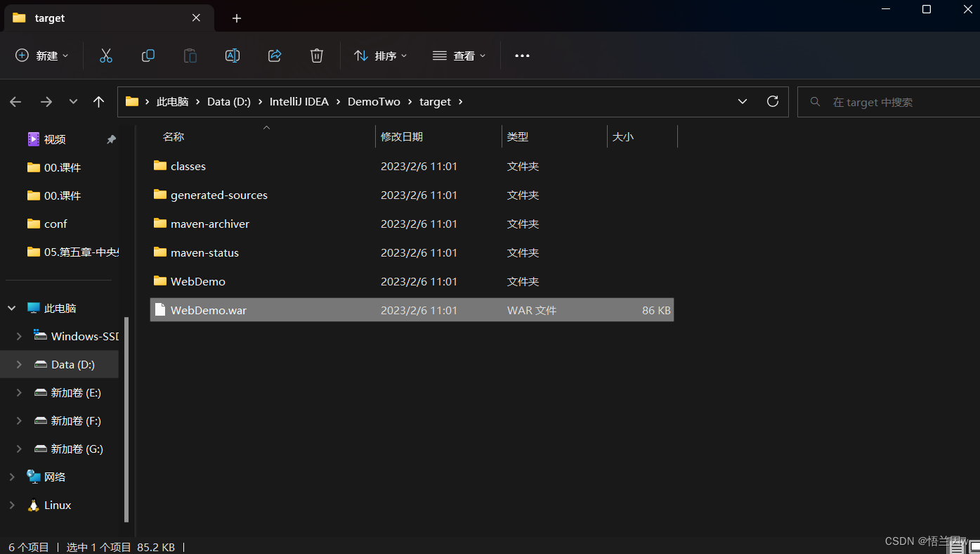Image resolution: width=980 pixels, height=554 pixels.
Task: Click the Copy icon in toolbar
Action: 148,56
